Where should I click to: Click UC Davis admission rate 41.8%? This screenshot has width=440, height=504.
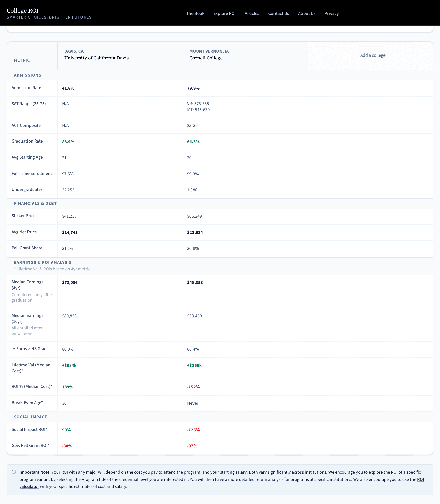pos(68,88)
